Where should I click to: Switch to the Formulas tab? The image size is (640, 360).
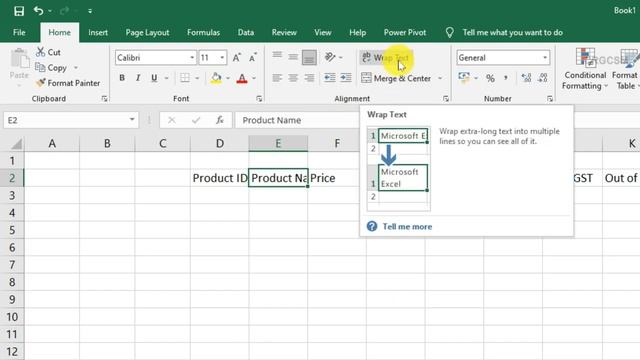[x=203, y=33]
